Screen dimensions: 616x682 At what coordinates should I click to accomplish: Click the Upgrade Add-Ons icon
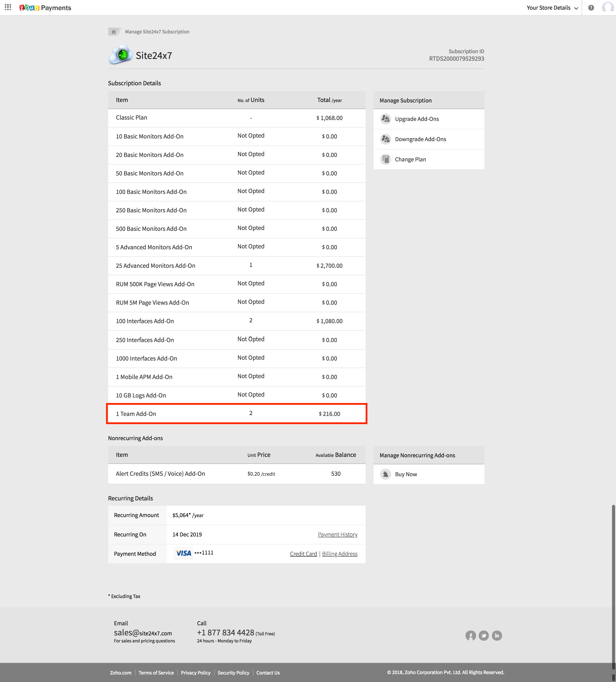pos(385,119)
